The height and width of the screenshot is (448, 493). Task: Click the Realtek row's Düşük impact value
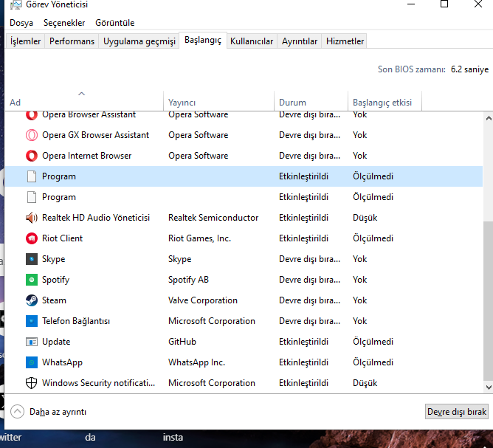coord(365,218)
